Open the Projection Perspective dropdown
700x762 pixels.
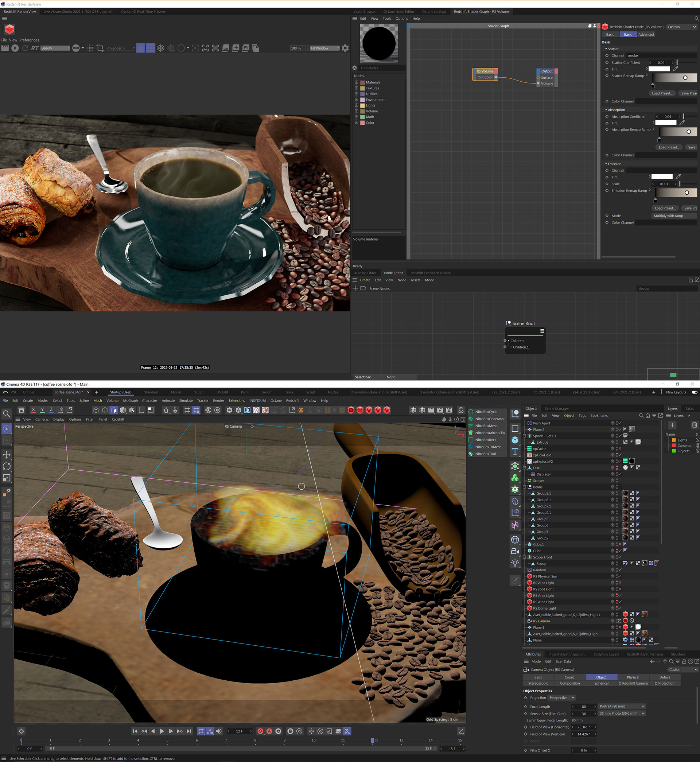[x=562, y=697]
